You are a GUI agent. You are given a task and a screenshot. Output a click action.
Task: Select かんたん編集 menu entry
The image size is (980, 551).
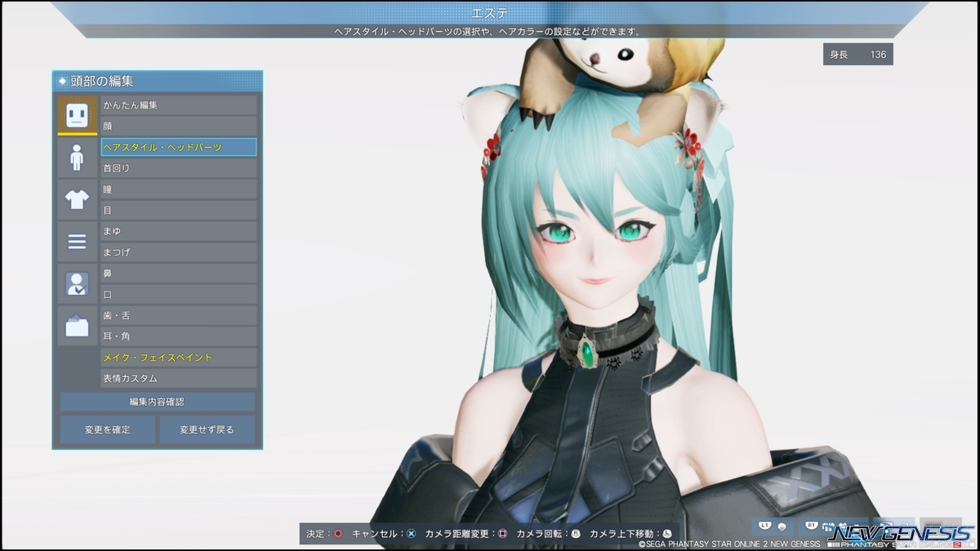tap(178, 105)
